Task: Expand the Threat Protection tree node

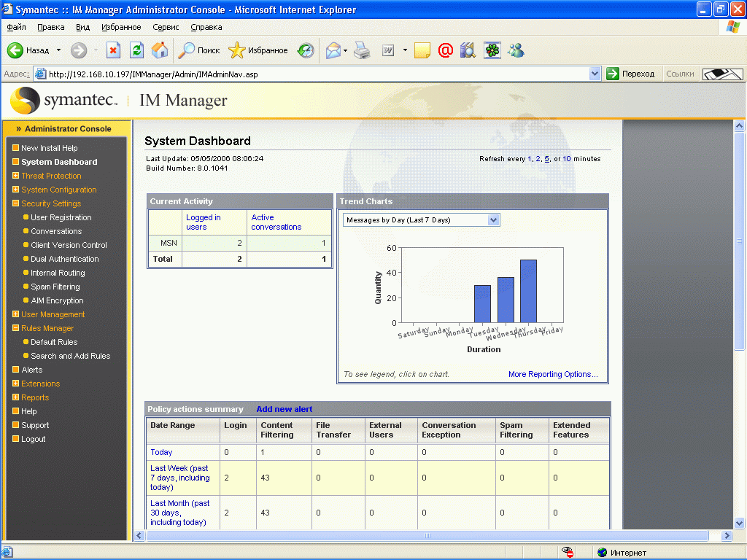Action: click(15, 176)
